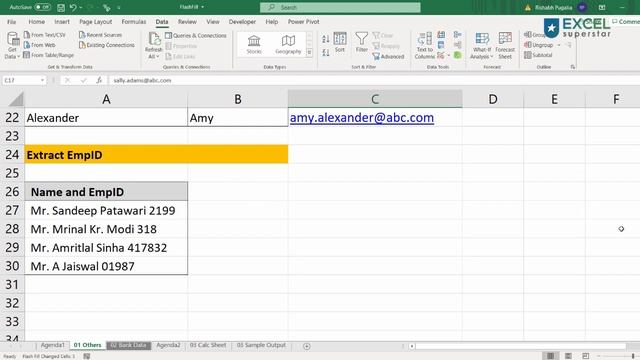Click the Advanced filter button
Image resolution: width=640 pixels, height=360 pixels.
tap(388, 56)
